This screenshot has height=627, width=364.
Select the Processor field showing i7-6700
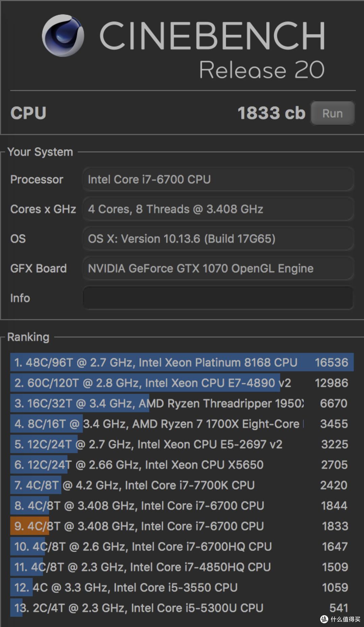point(218,179)
